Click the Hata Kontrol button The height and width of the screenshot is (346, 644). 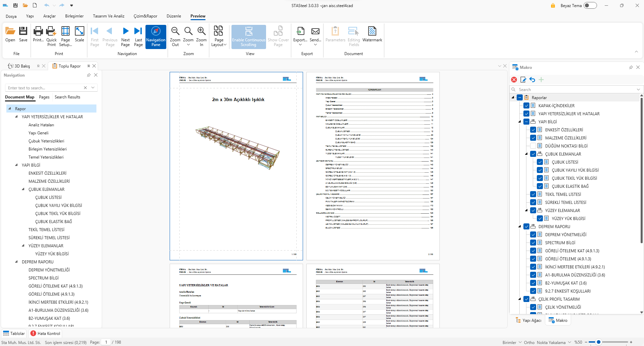[x=45, y=333]
